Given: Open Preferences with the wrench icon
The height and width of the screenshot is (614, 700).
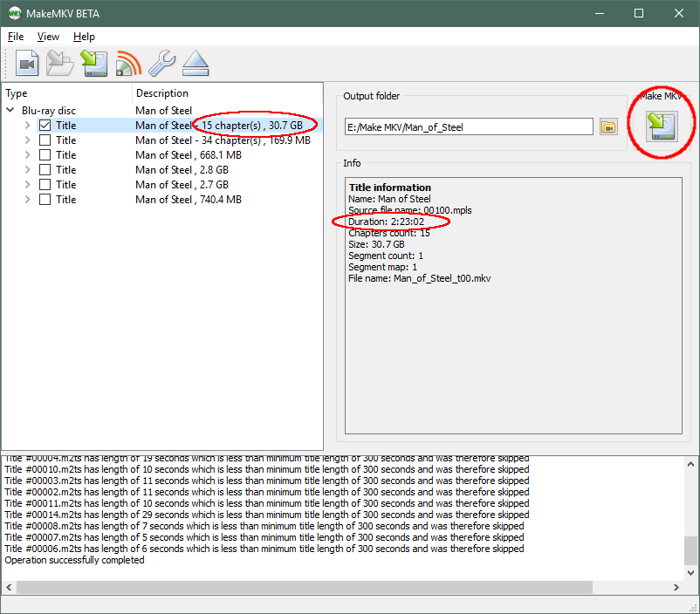Looking at the screenshot, I should click(161, 64).
